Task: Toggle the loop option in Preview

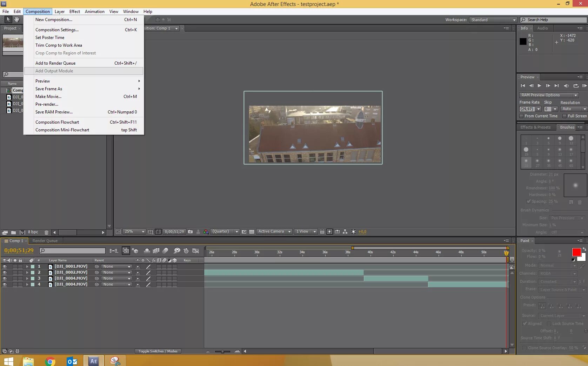Action: click(576, 86)
